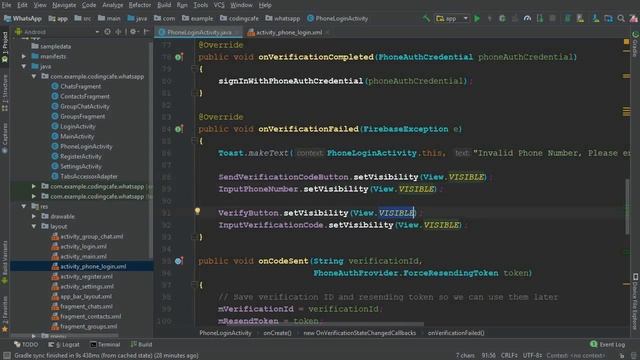Click the editor vertical scrollbar thumb
The image size is (640, 360).
click(x=627, y=206)
